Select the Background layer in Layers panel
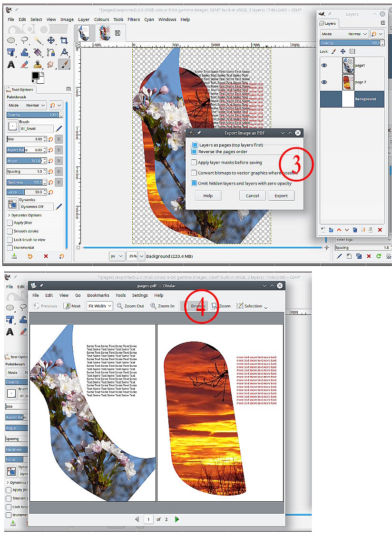Viewport: 392px width, 537px height. click(x=352, y=99)
